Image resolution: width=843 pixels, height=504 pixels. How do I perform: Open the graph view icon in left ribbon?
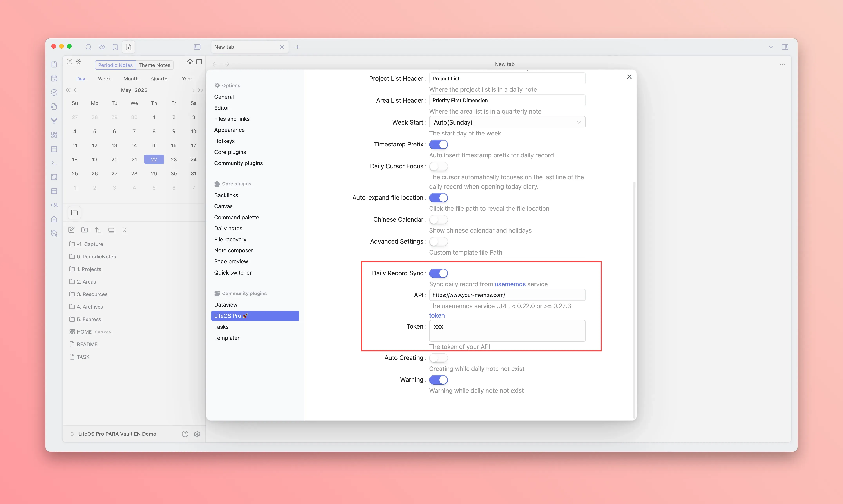click(54, 121)
